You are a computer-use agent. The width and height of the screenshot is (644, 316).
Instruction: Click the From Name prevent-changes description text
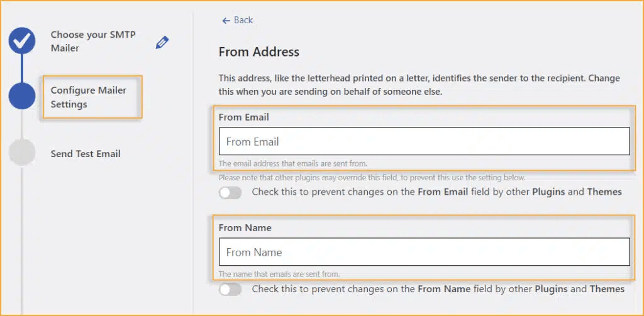click(x=438, y=289)
